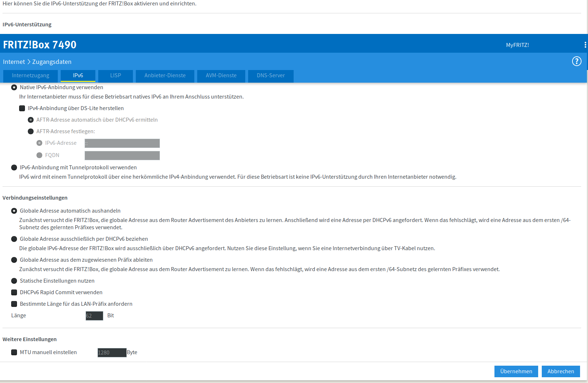Enable IPv4-Anbindung über DS-Lite herstellen checkbox
Screen dimensions: 588x383
[x=22, y=108]
